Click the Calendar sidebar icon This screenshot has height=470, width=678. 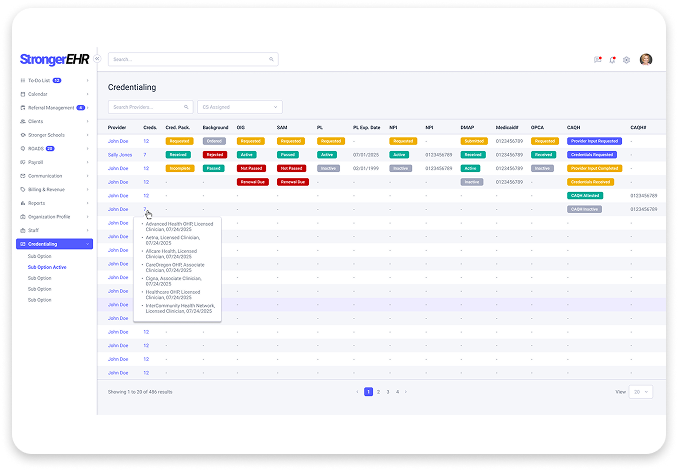23,93
